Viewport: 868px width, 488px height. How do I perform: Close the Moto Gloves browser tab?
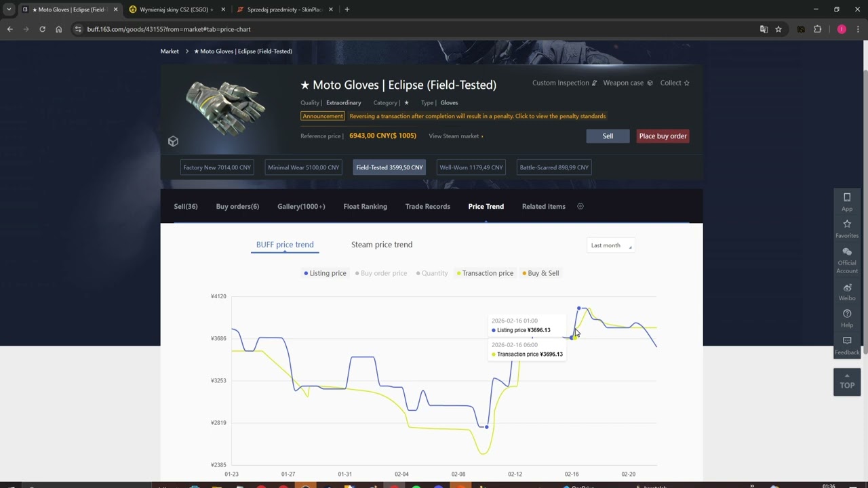(x=115, y=9)
